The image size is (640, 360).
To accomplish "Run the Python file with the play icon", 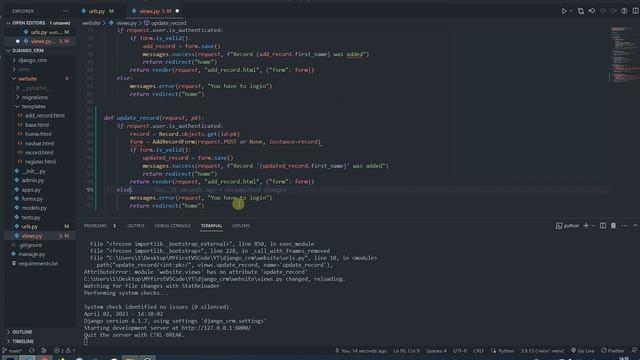I will [564, 11].
